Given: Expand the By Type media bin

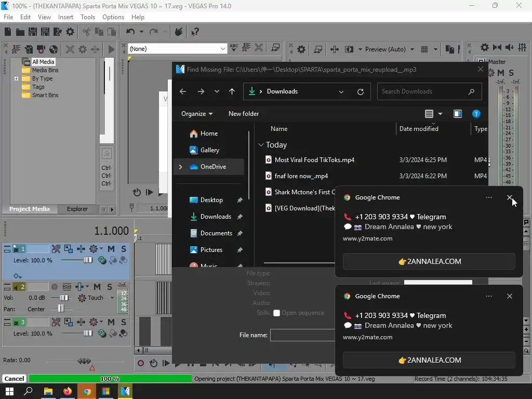Looking at the screenshot, I should 16,79.
